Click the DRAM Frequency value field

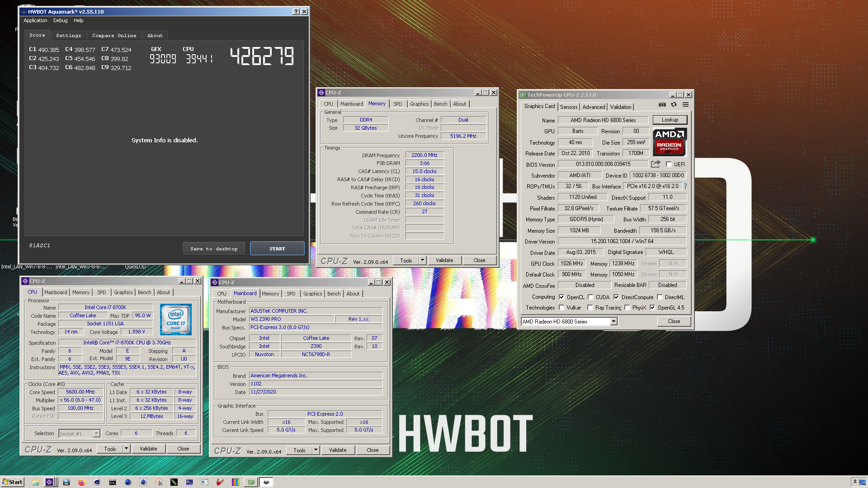(x=425, y=155)
